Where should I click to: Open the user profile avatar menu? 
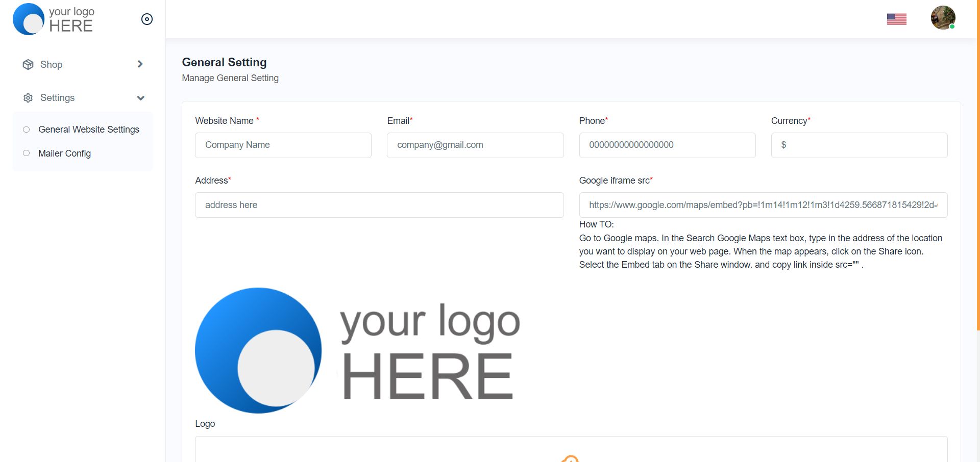click(x=943, y=18)
